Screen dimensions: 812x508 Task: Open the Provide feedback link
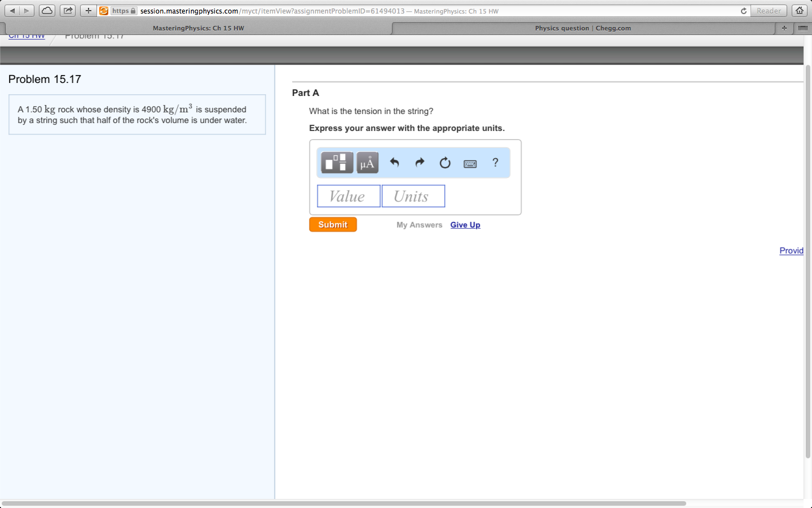tap(791, 251)
